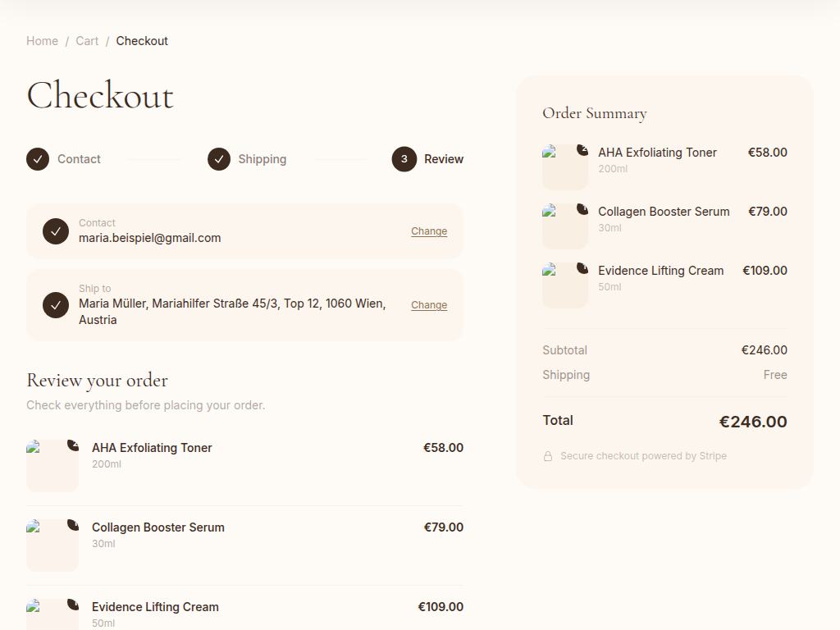Click Collagen Booster Serum thumbnail in review list
The height and width of the screenshot is (630, 840).
tap(52, 546)
